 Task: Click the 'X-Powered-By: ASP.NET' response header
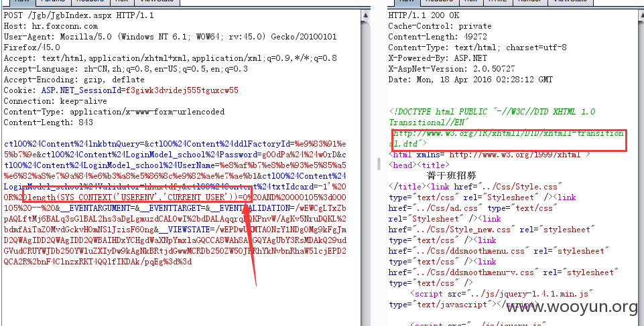point(438,58)
